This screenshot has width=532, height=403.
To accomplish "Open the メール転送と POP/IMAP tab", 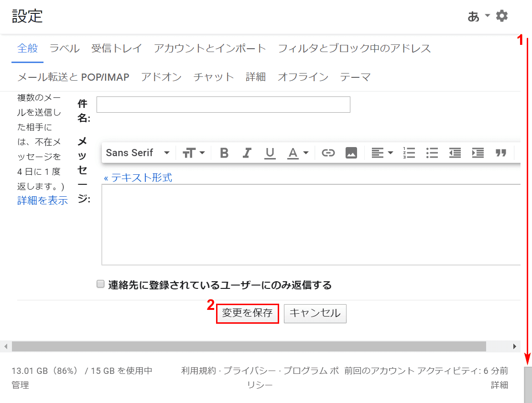I will [73, 77].
